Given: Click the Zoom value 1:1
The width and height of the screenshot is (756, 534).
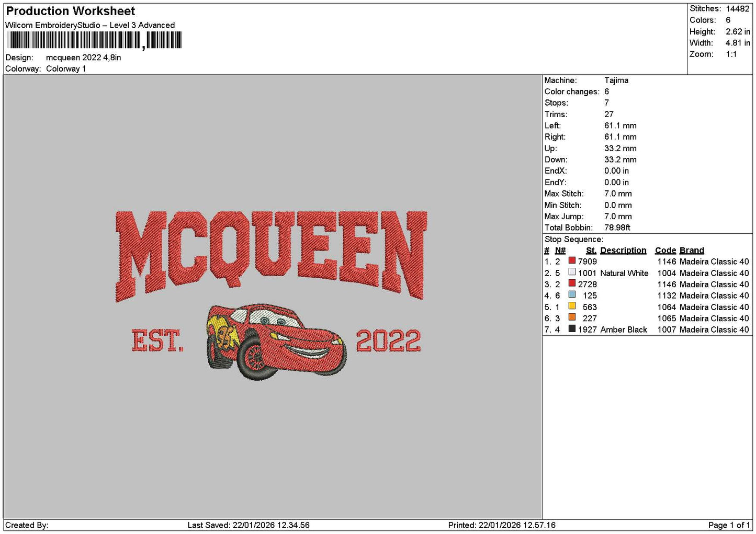Looking at the screenshot, I should point(731,54).
